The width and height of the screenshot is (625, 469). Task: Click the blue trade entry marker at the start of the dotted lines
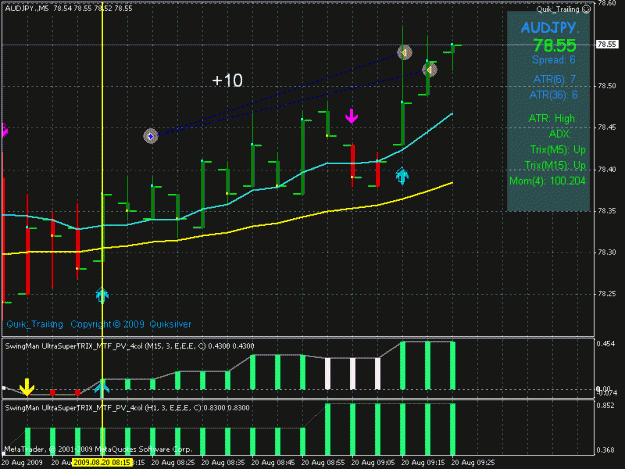coord(151,136)
